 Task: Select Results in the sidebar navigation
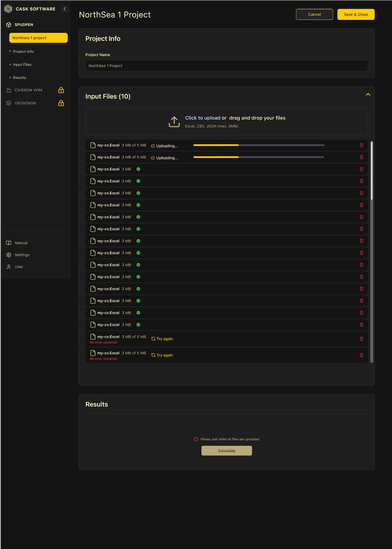pos(20,77)
